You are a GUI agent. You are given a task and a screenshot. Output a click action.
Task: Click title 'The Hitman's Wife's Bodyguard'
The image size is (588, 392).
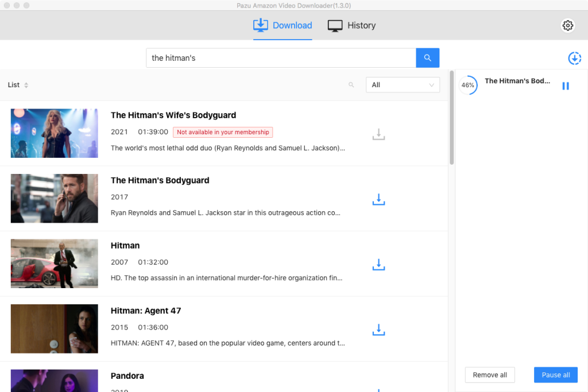coord(173,115)
